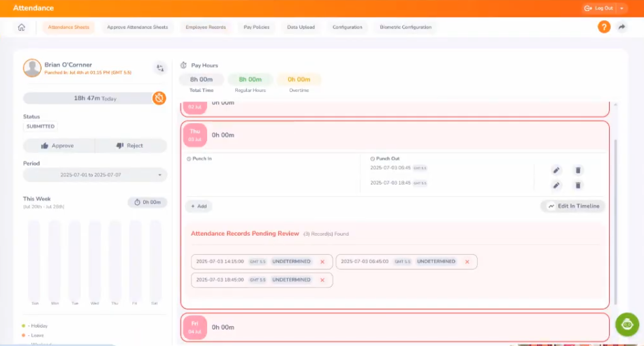Screen dimensions: 644x346
Task: Open the Period date range dropdown
Action: [x=95, y=175]
